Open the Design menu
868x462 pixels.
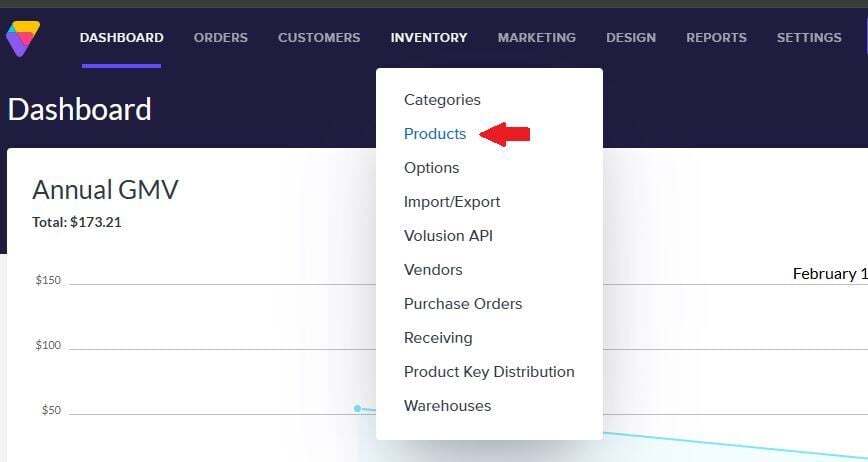(x=630, y=38)
